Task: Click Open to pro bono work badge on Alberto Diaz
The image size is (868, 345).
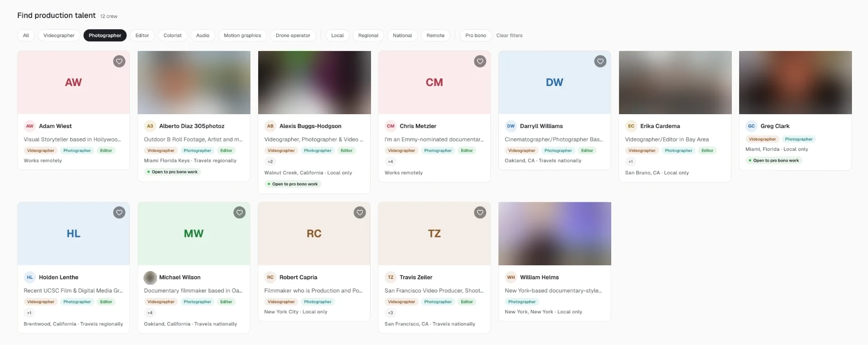Action: [172, 172]
